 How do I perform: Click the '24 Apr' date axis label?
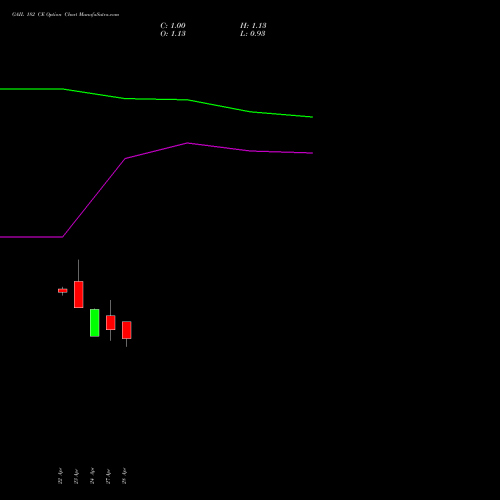tap(92, 476)
